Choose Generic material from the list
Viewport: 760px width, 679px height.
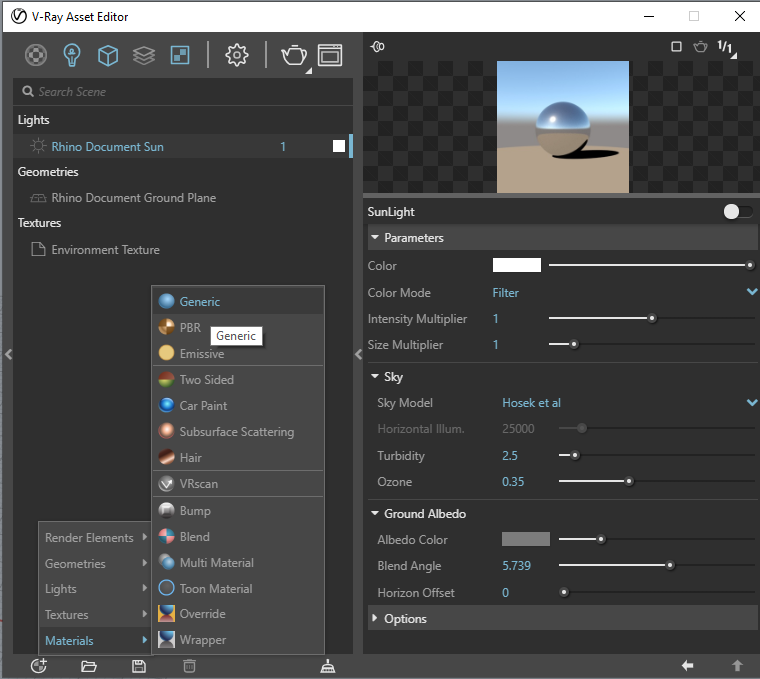click(x=238, y=301)
